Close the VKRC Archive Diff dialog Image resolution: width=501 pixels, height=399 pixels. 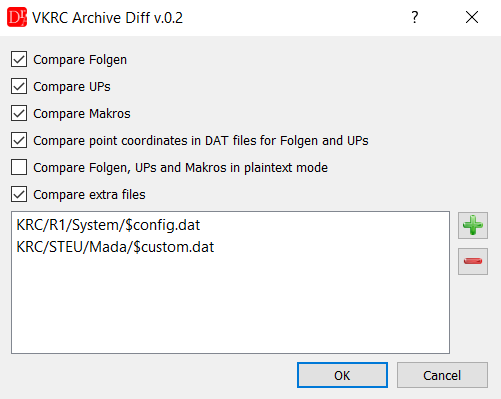tap(472, 17)
